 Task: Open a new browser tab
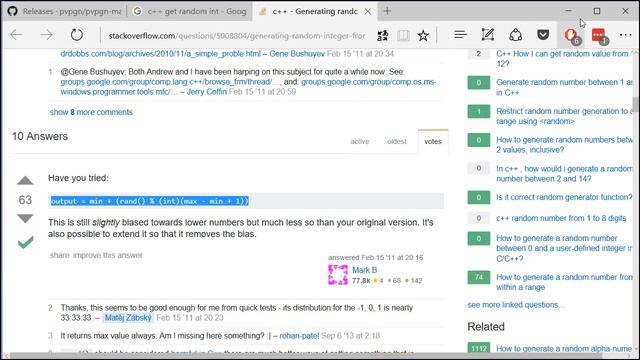pyautogui.click(x=387, y=11)
